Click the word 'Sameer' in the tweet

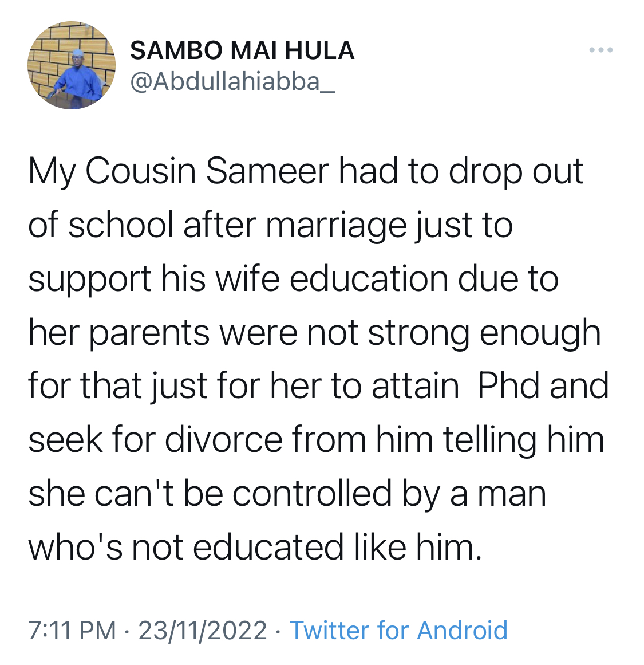tap(267, 171)
